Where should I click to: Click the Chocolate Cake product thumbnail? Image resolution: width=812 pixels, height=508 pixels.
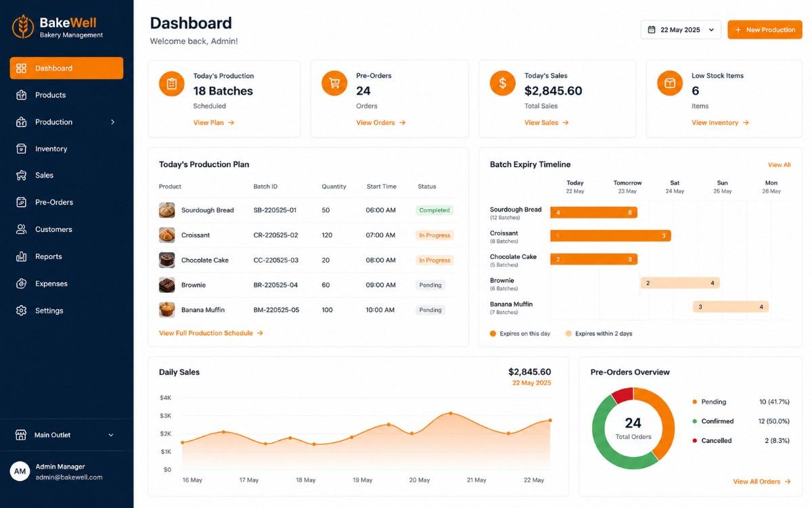tap(166, 260)
